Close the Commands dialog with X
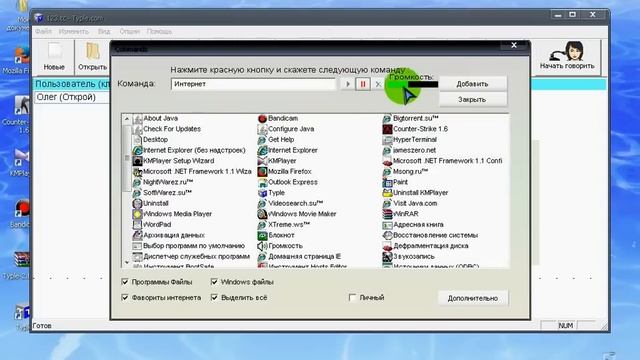Viewport: 640px width, 360px height. tap(514, 45)
